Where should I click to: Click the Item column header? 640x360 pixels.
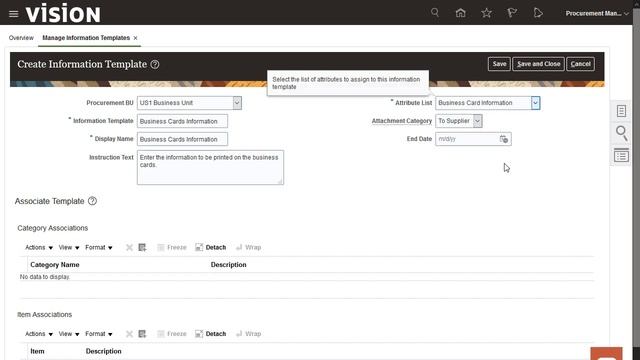coord(37,351)
